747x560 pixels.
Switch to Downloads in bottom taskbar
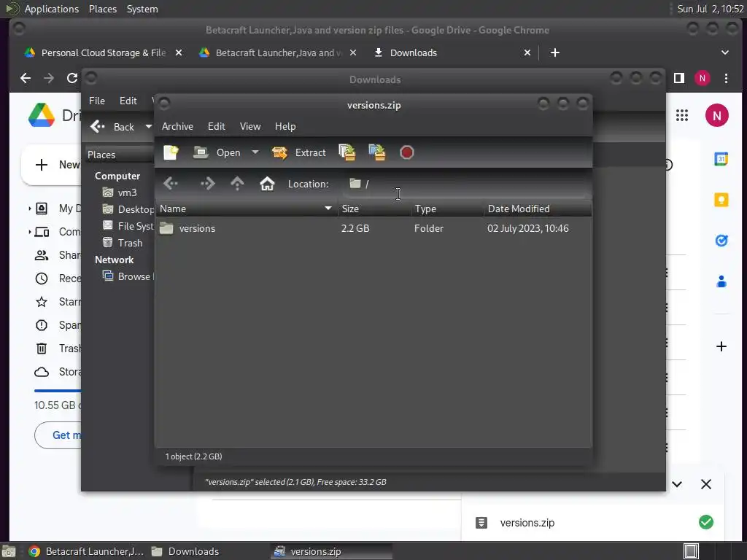pyautogui.click(x=186, y=551)
